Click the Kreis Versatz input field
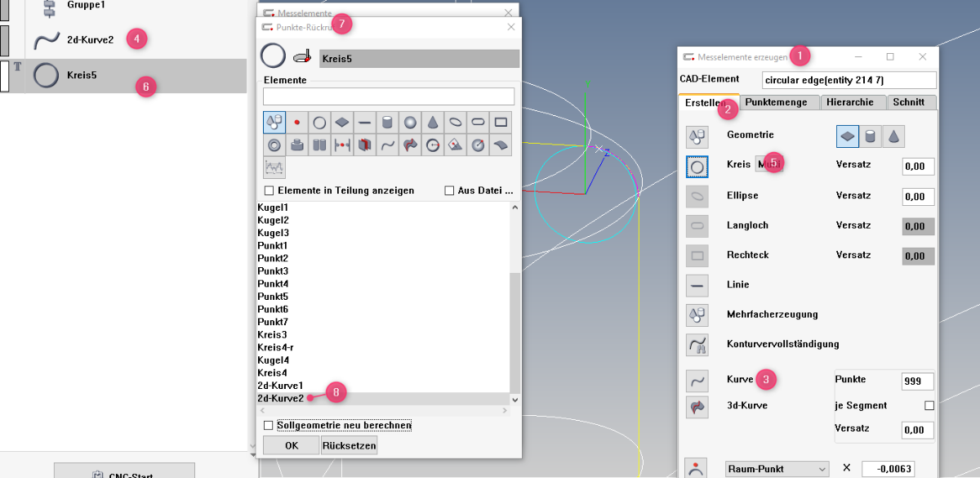Viewport: 980px width, 478px height. tap(917, 166)
